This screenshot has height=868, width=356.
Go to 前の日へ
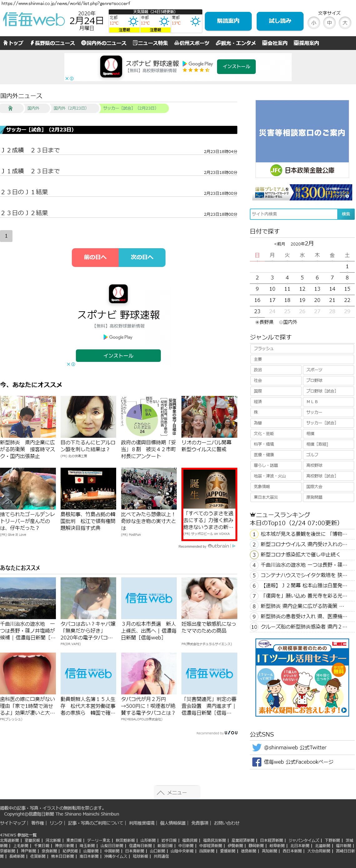(x=95, y=258)
